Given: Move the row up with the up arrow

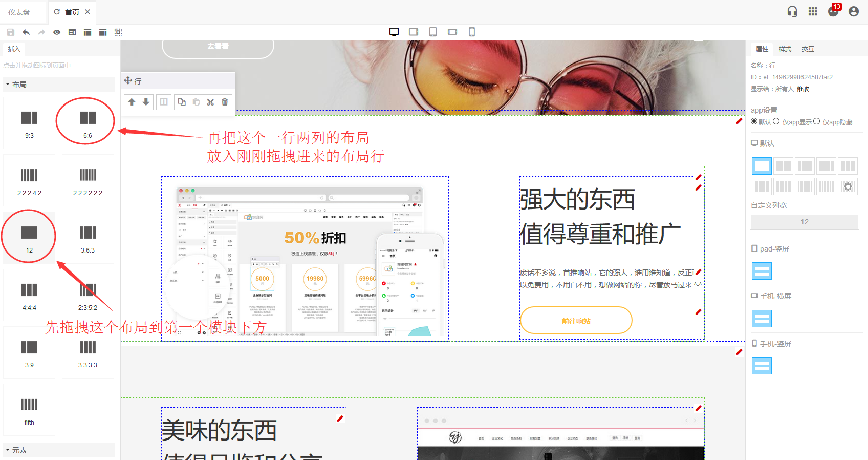Looking at the screenshot, I should click(x=132, y=102).
